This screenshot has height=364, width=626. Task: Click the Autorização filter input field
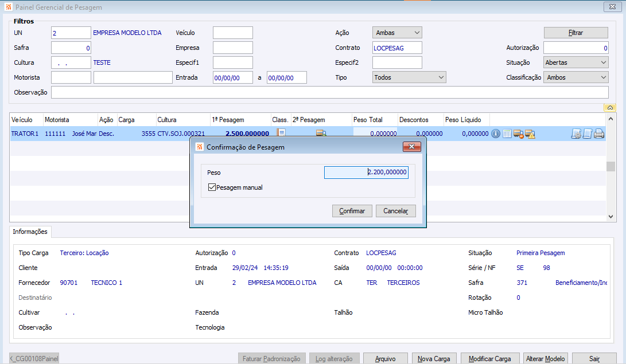(576, 48)
